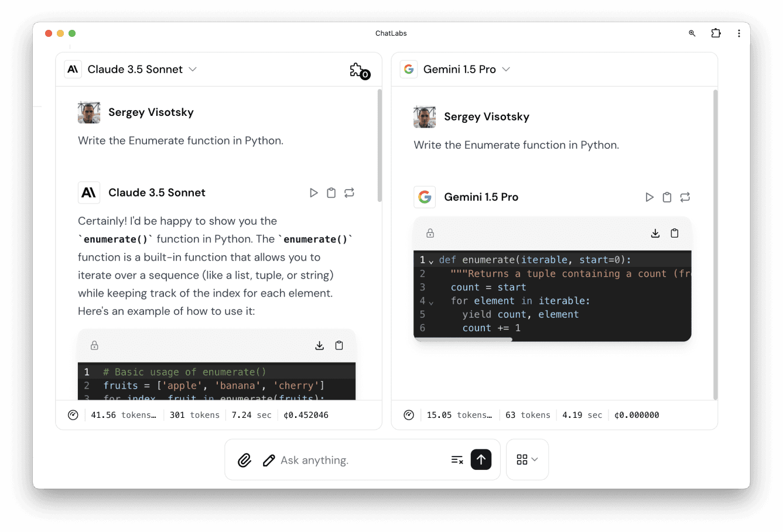Open the grid layout selector dropdown

527,459
